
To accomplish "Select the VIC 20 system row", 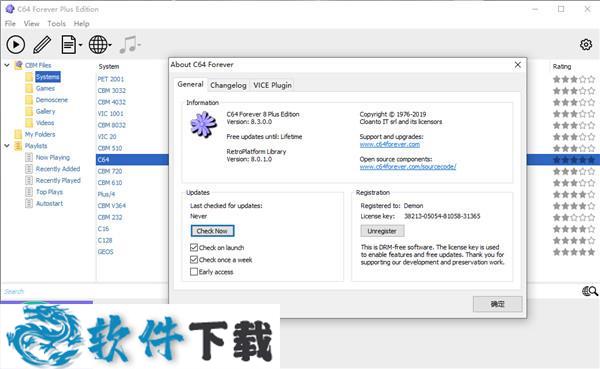I will [107, 136].
